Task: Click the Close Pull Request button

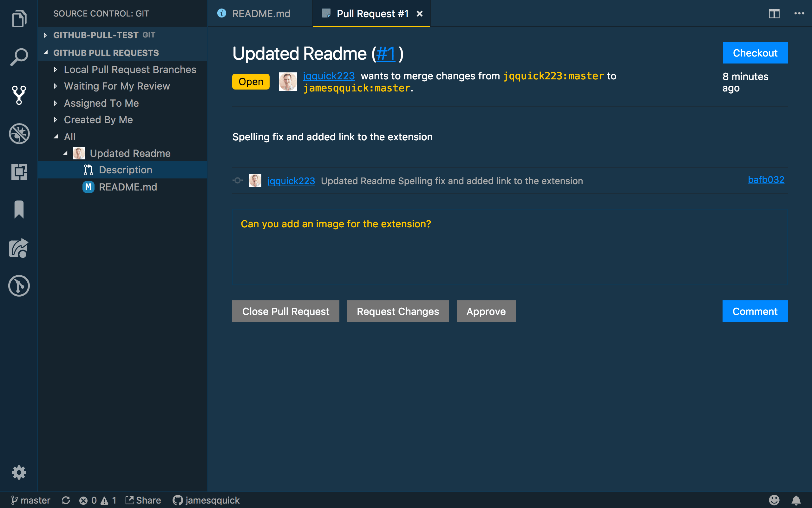Action: pyautogui.click(x=285, y=311)
